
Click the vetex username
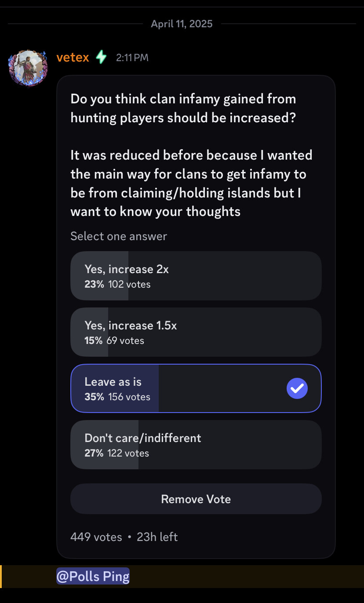coord(73,57)
